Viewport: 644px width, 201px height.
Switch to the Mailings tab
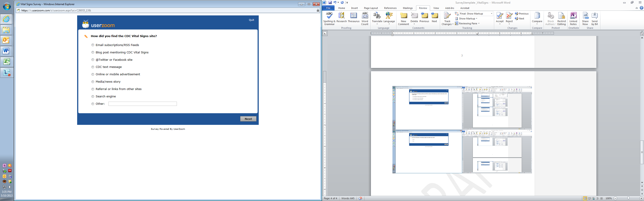coord(408,8)
